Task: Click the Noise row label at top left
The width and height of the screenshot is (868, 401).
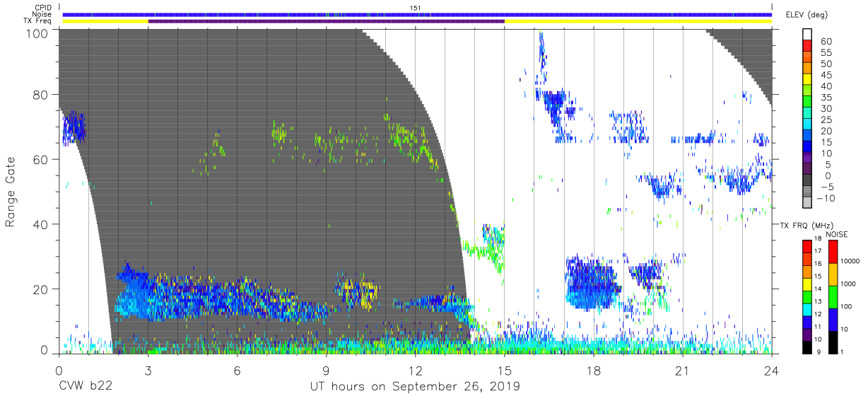Action: (43, 14)
